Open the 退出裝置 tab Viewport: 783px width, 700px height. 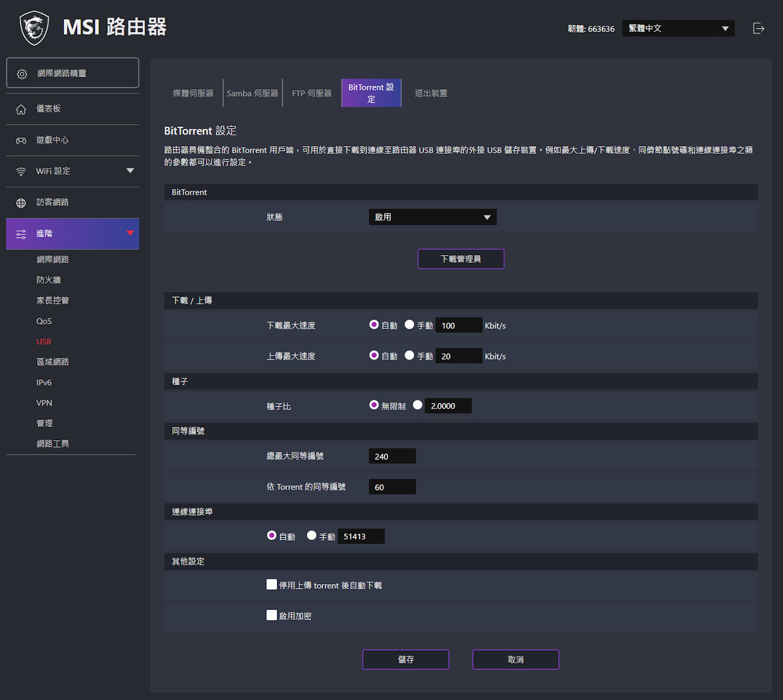point(431,93)
